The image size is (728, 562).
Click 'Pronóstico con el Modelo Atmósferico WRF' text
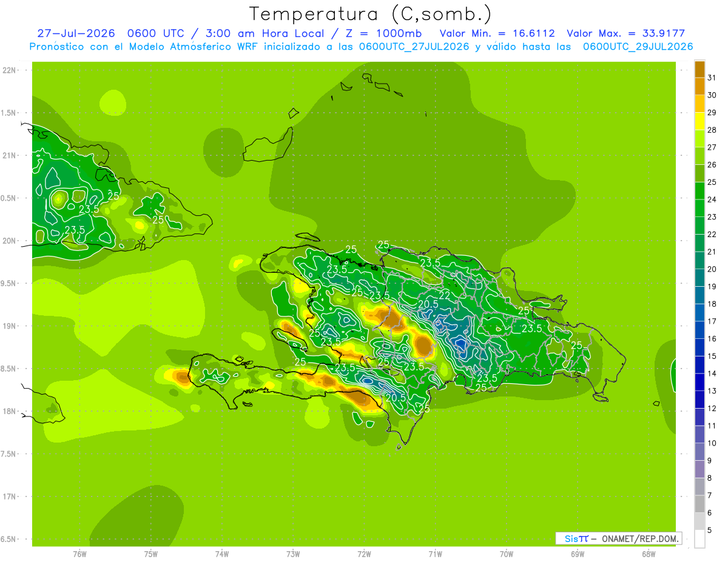(144, 47)
